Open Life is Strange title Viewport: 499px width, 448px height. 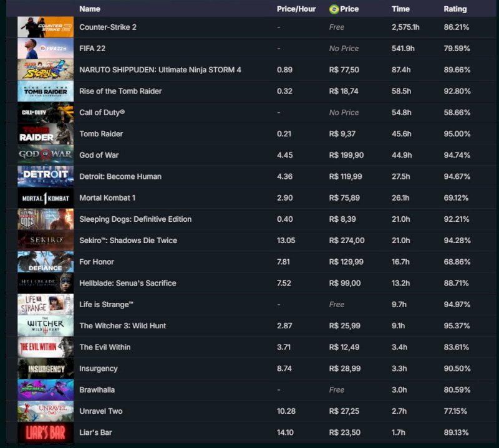click(x=106, y=304)
